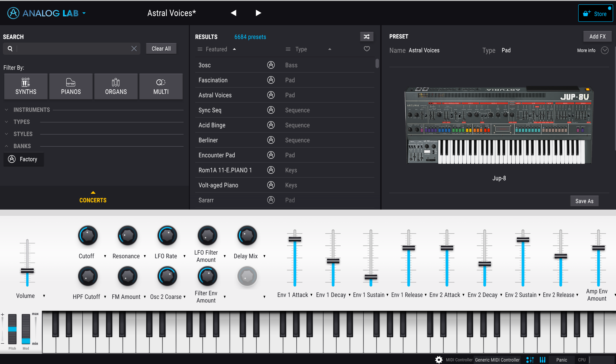
Task: Click the Pitch bend wheel
Action: [x=12, y=329]
